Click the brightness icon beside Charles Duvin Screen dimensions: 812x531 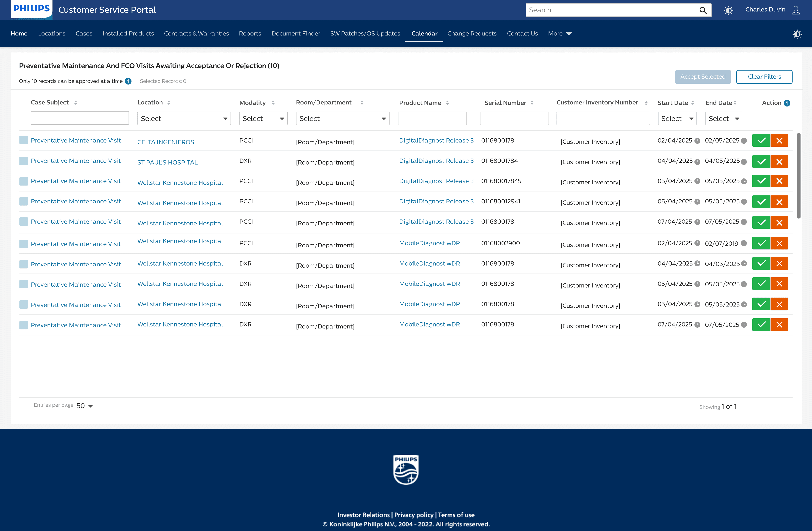coord(728,10)
